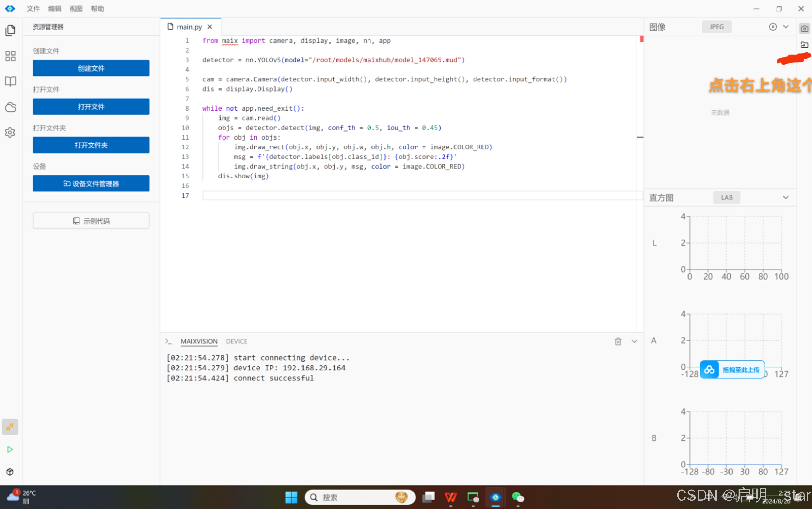Open the MaixHub cloud sidebar icon
The height and width of the screenshot is (509, 812).
click(10, 107)
